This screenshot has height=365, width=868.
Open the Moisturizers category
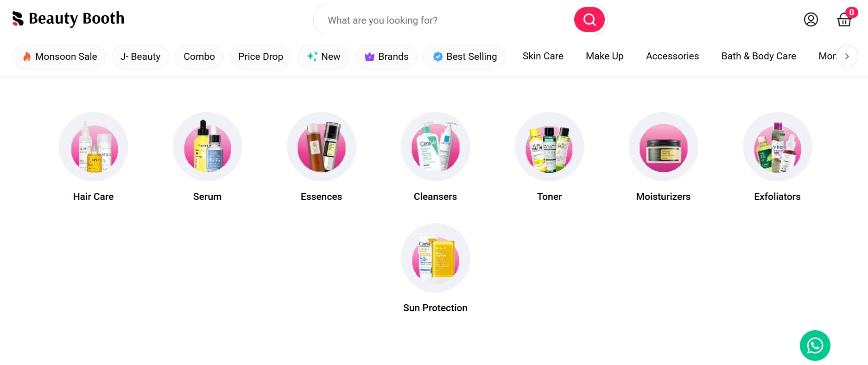(664, 157)
